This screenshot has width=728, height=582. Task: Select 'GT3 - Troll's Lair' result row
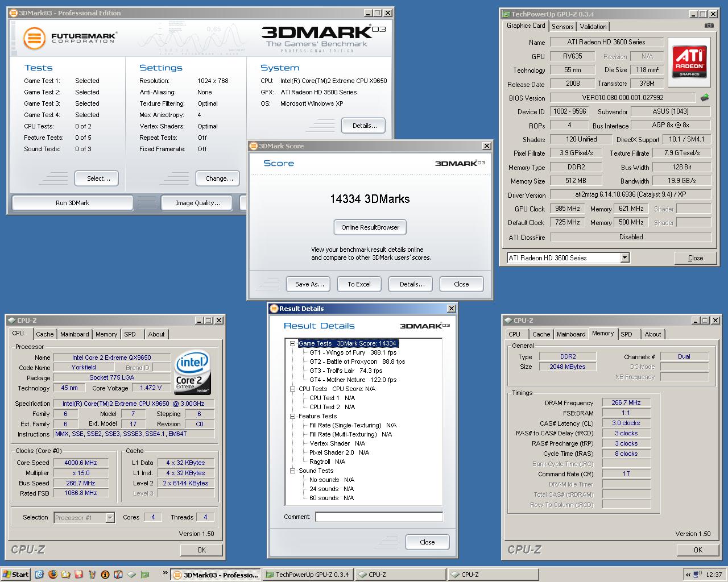click(346, 371)
